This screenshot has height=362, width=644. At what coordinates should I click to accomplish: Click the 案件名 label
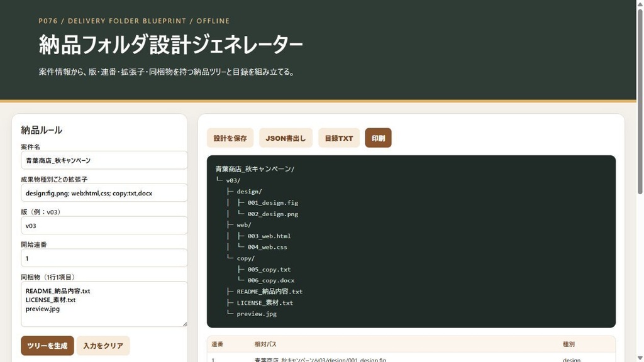30,146
